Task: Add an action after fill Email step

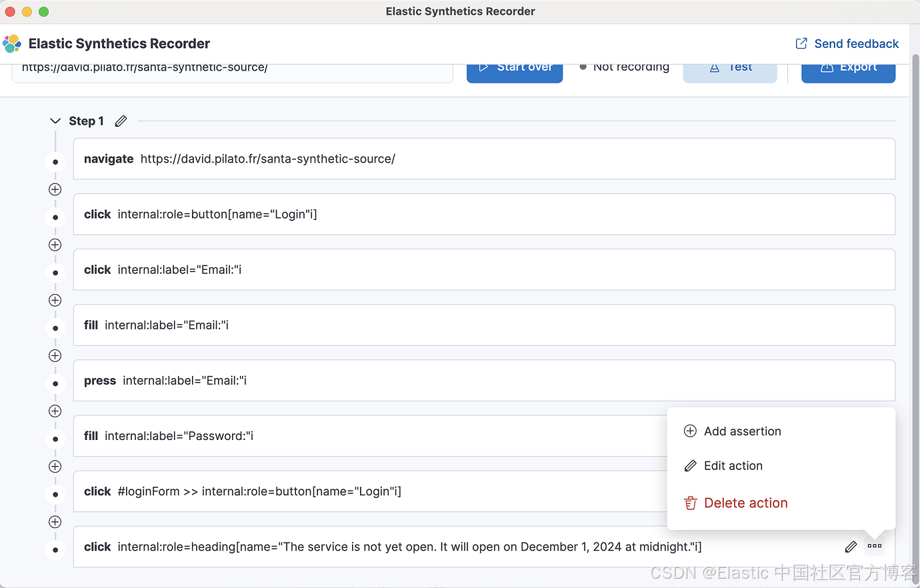Action: 55,355
